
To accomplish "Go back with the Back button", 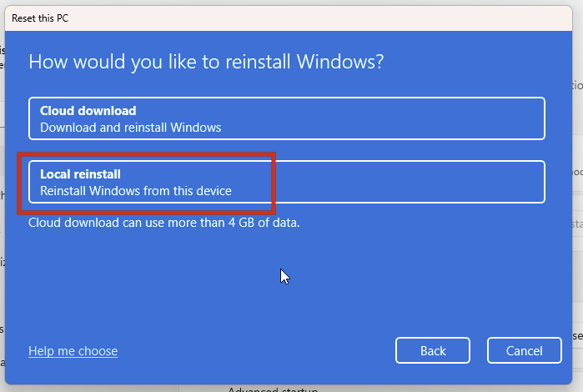I will tap(433, 350).
